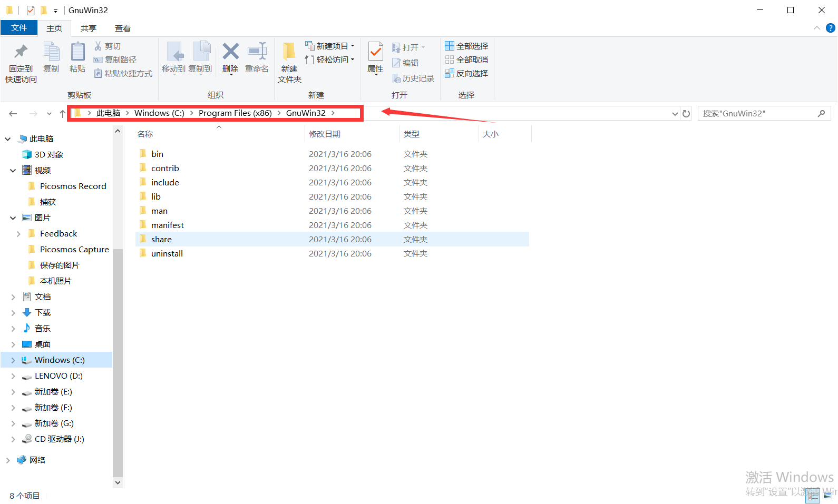The width and height of the screenshot is (838, 504).
Task: Switch to the Home (主页) tab
Action: tap(54, 28)
